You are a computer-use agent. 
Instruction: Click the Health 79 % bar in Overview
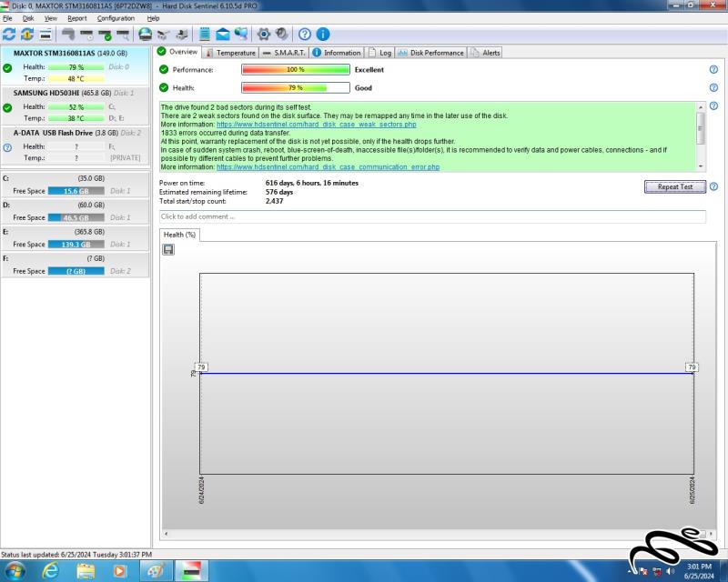[295, 87]
